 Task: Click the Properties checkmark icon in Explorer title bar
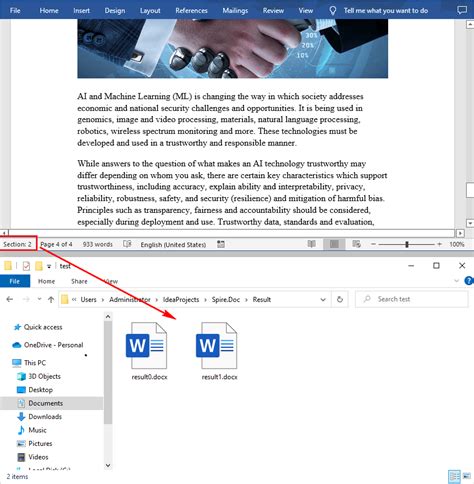(26, 266)
